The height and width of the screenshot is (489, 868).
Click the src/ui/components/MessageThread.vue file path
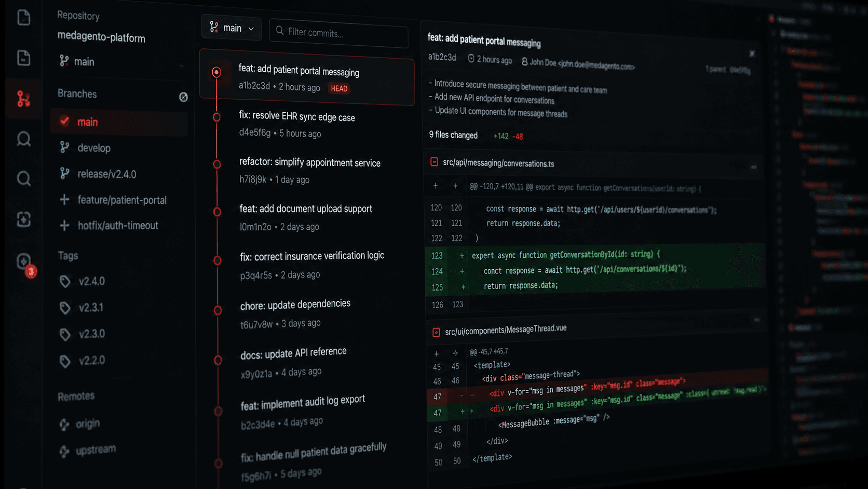(x=506, y=329)
